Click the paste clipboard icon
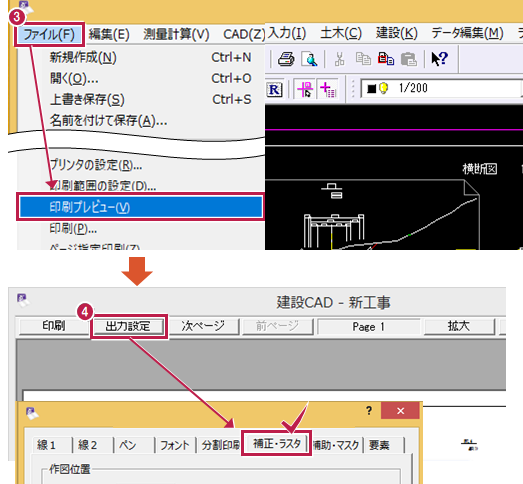Image resolution: width=523 pixels, height=484 pixels. click(409, 59)
